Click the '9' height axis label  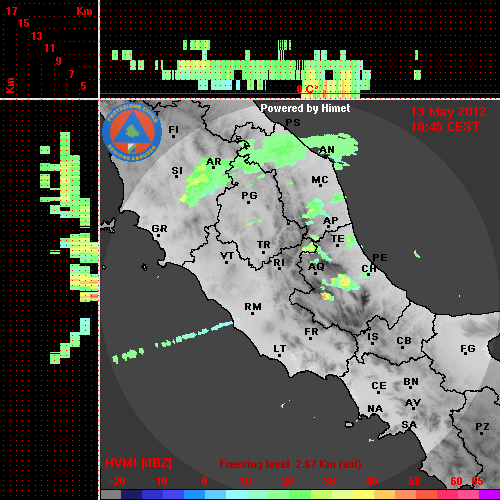(59, 61)
